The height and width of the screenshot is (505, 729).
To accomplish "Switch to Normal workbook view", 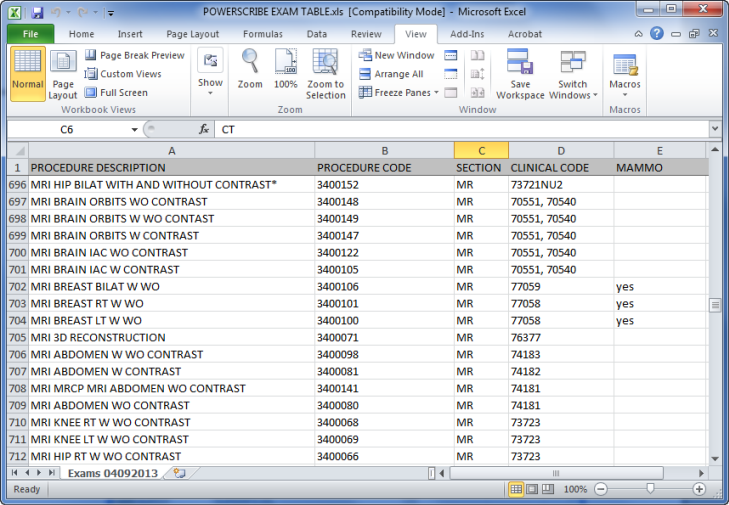I will (28, 73).
